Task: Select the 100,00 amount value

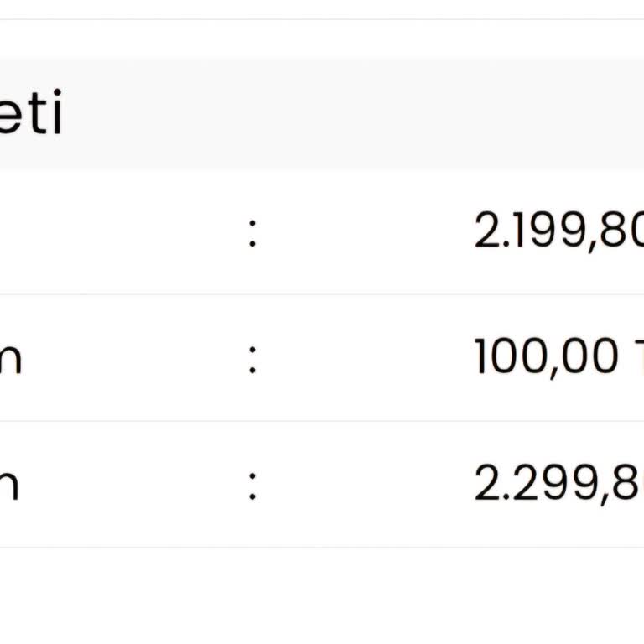Action: click(x=545, y=358)
